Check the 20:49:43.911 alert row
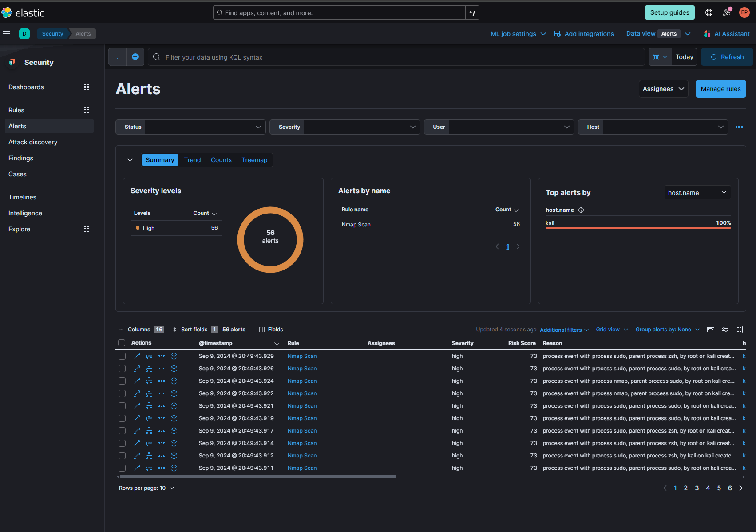Screen dimensions: 756x532 [x=122, y=468]
